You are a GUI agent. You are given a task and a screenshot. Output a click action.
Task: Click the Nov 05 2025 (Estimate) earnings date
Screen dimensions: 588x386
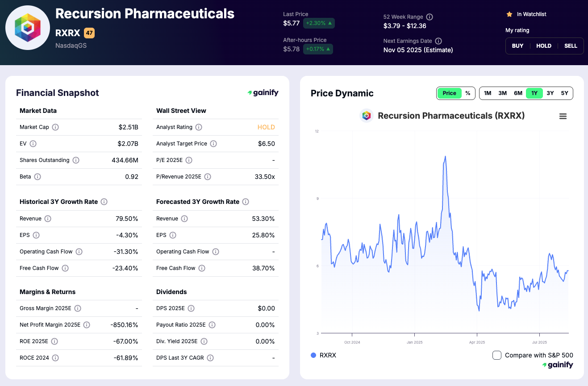coord(418,50)
